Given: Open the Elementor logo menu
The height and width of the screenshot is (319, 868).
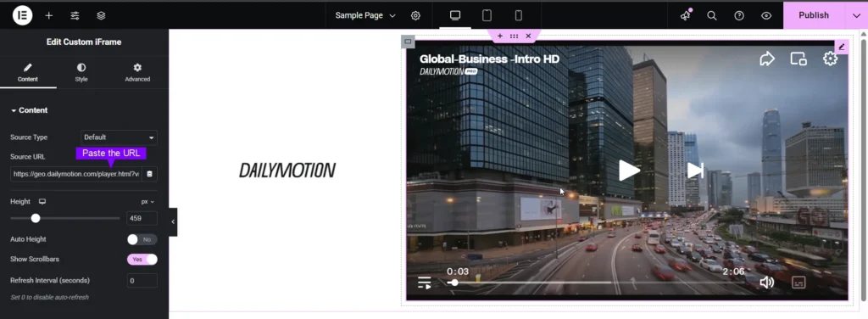Looking at the screenshot, I should 23,15.
